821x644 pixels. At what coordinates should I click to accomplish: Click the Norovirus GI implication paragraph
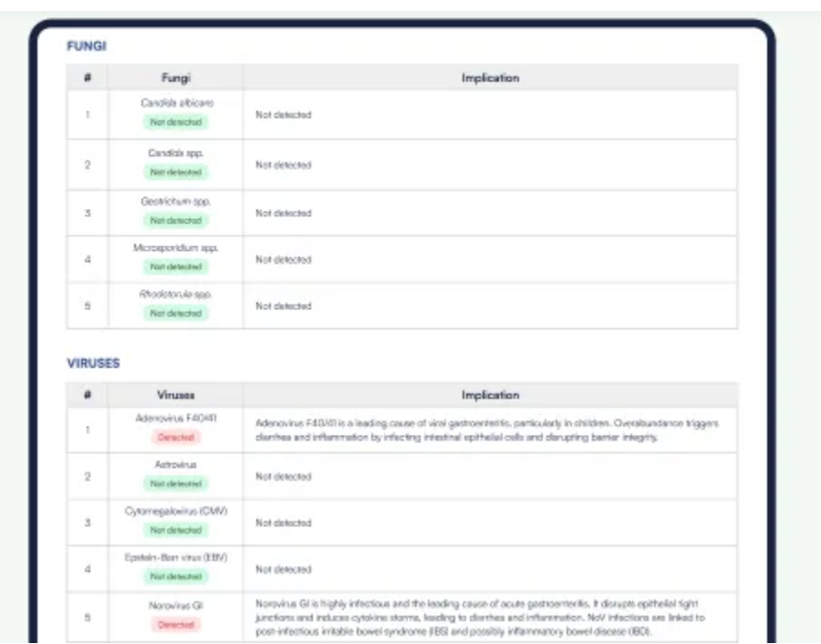pos(480,618)
